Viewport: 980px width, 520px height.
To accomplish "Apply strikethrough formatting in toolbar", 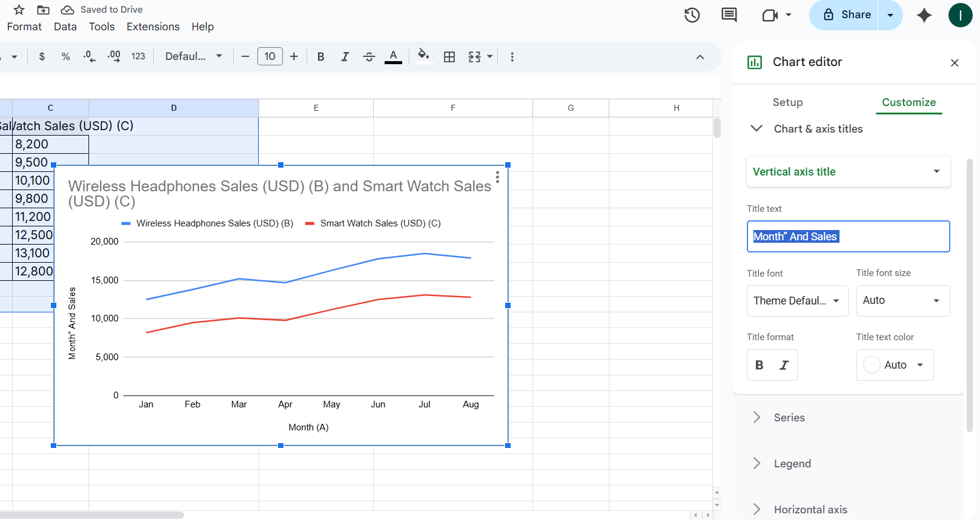I will point(369,57).
